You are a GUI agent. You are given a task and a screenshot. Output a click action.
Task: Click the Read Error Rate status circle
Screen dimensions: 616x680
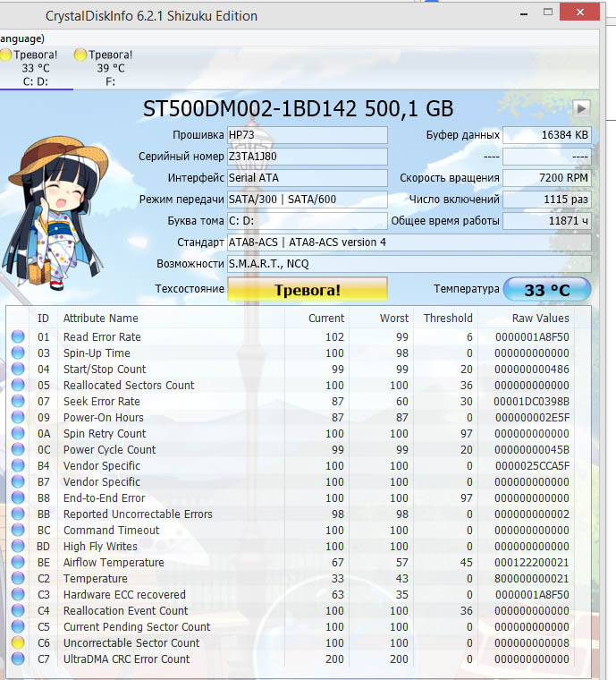(18, 336)
